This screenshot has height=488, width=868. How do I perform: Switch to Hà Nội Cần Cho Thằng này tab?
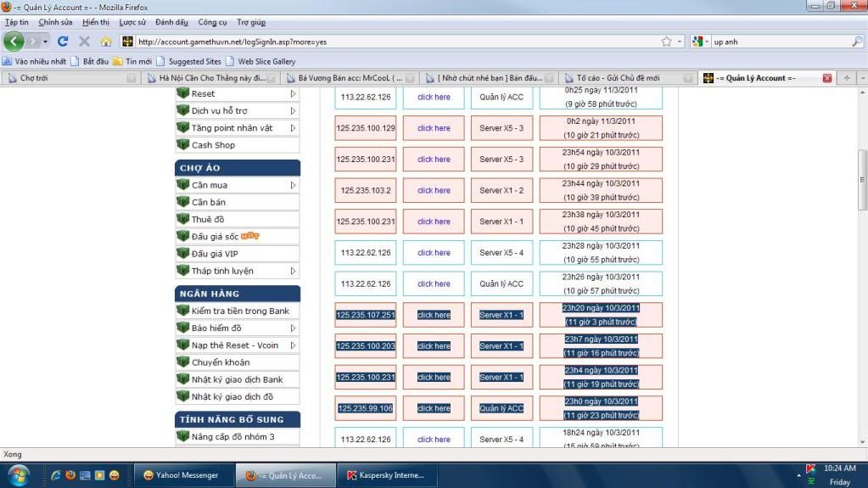[210, 78]
